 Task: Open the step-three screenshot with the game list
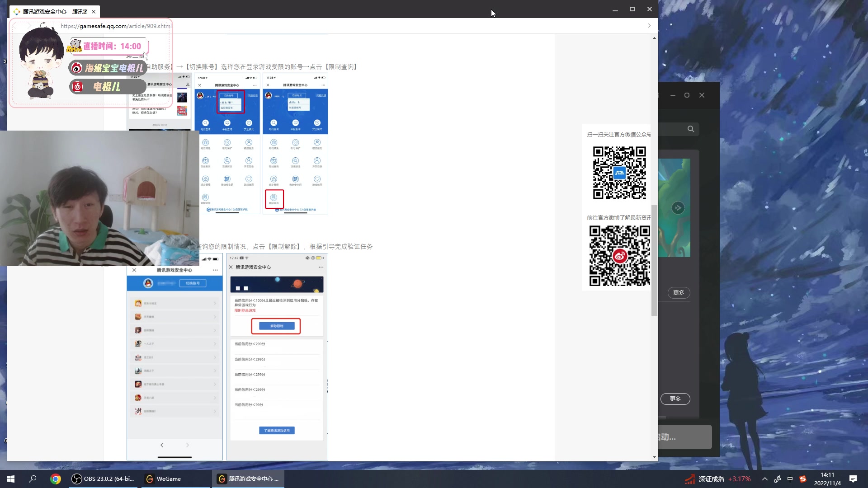click(175, 357)
